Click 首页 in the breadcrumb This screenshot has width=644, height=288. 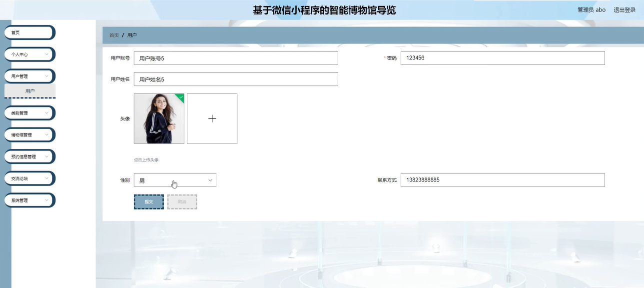tap(114, 35)
